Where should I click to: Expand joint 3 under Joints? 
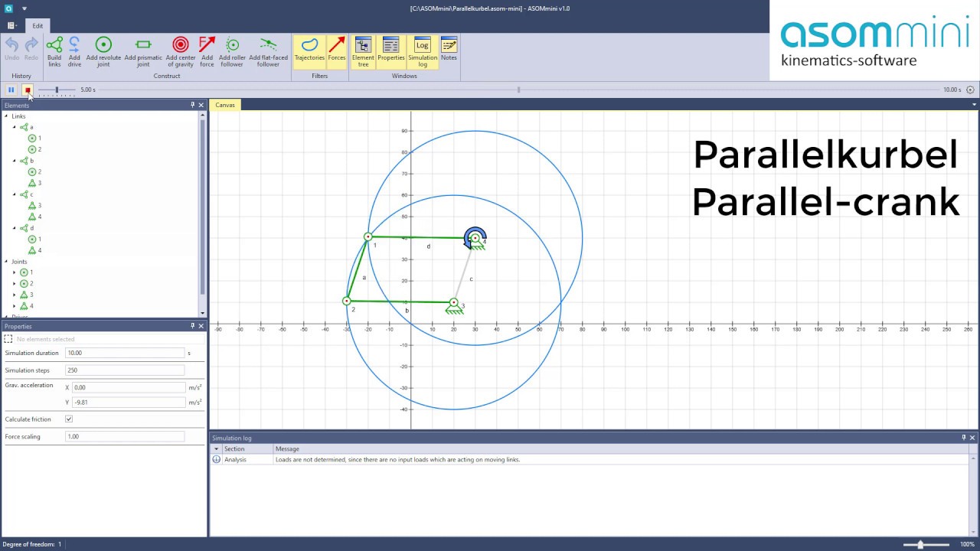[x=14, y=295]
